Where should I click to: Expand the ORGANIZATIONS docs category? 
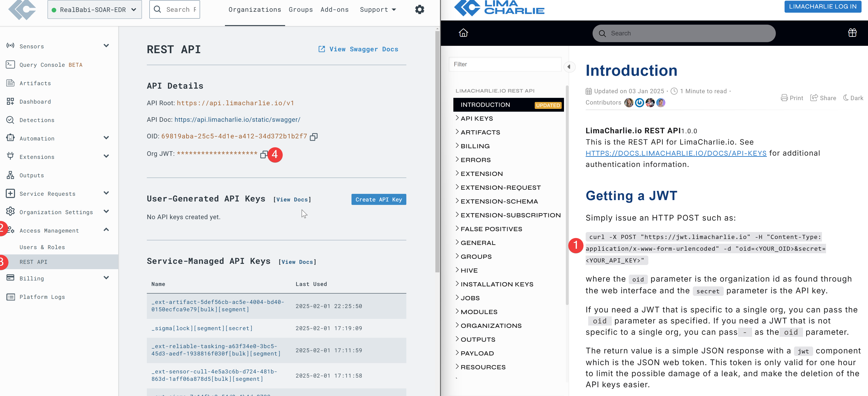[x=457, y=325]
